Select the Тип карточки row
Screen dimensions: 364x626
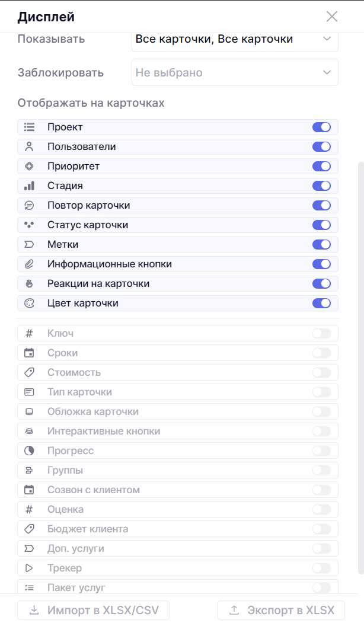click(178, 392)
